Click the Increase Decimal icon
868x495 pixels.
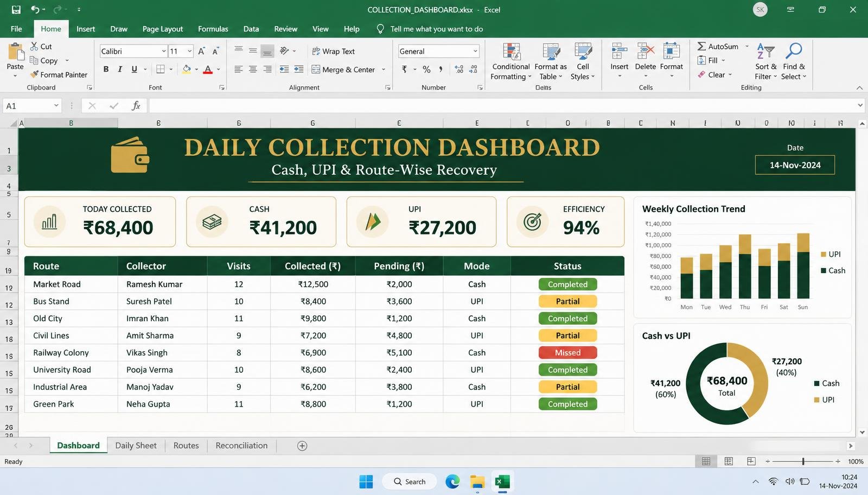(x=459, y=69)
